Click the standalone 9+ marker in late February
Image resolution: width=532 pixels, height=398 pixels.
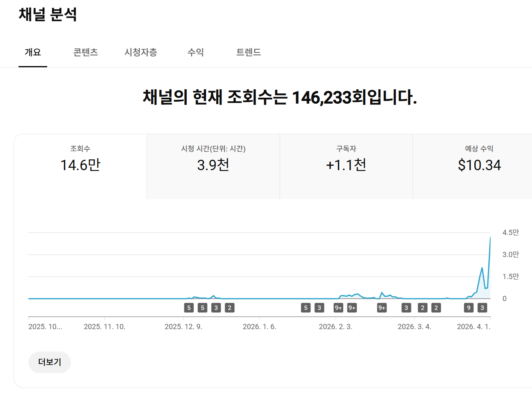(382, 308)
